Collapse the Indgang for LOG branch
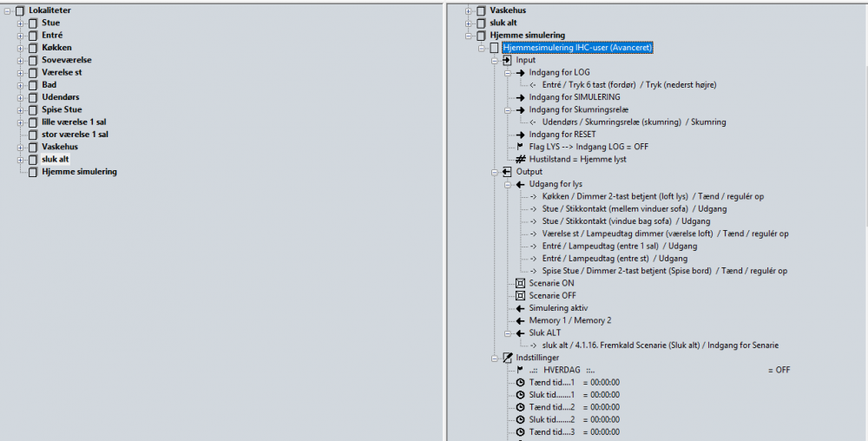 (x=508, y=73)
